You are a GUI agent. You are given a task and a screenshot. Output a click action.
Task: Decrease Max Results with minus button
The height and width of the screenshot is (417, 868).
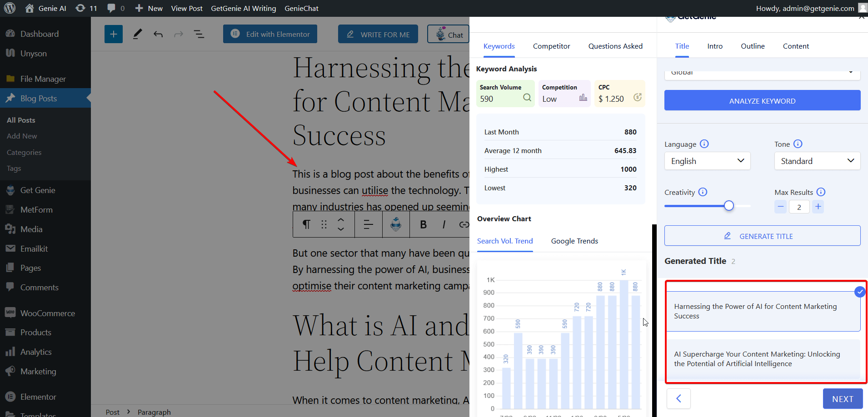[780, 207]
